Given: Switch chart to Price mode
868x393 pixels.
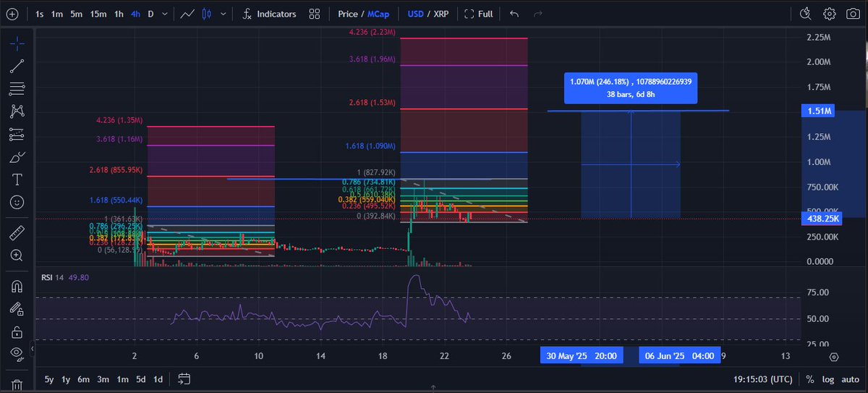Looking at the screenshot, I should pyautogui.click(x=348, y=14).
